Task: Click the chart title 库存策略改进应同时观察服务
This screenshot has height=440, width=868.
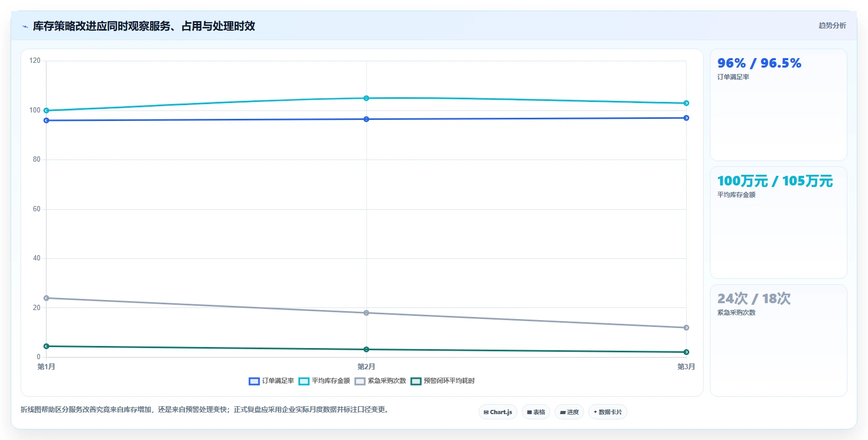Action: tap(144, 26)
